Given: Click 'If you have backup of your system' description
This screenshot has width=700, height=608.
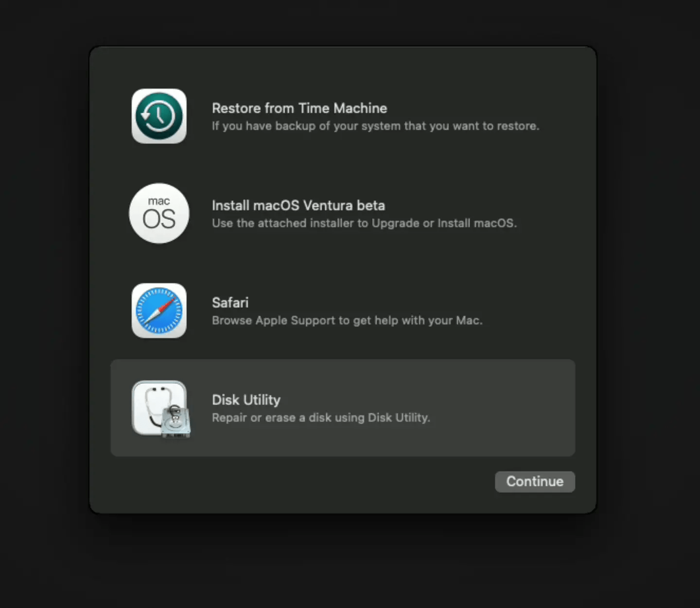Looking at the screenshot, I should coord(375,126).
